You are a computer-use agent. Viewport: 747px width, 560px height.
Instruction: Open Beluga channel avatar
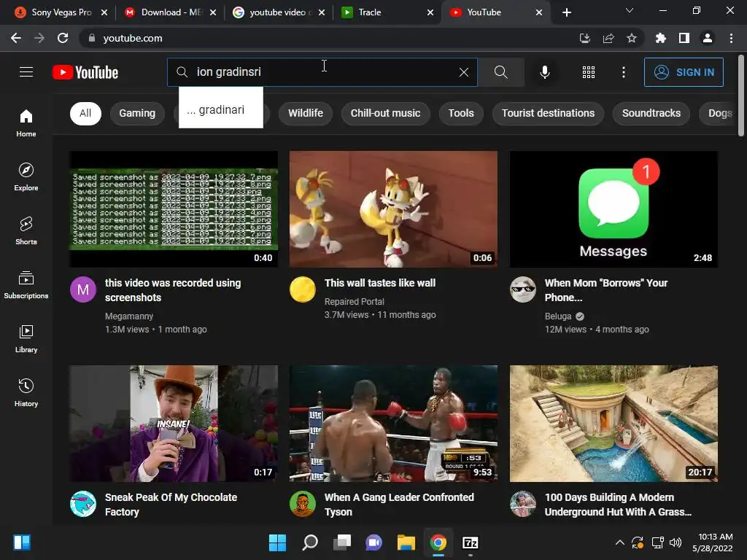pyautogui.click(x=522, y=289)
